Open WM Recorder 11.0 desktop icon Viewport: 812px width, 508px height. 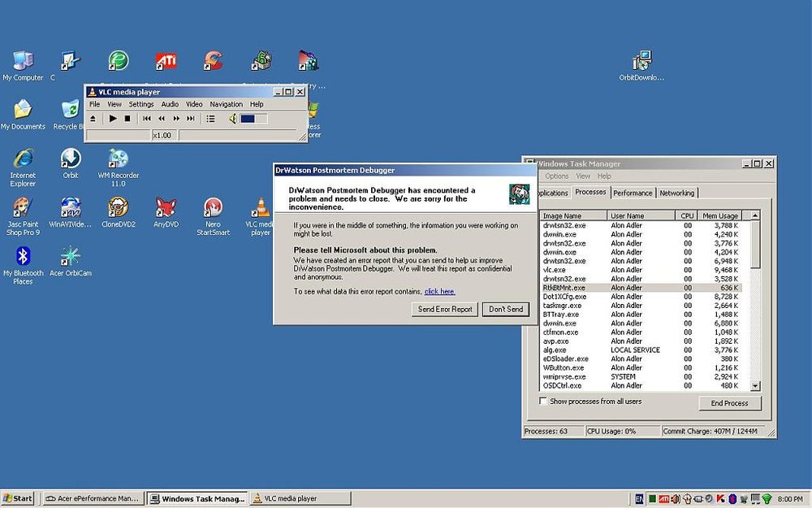pos(118,167)
